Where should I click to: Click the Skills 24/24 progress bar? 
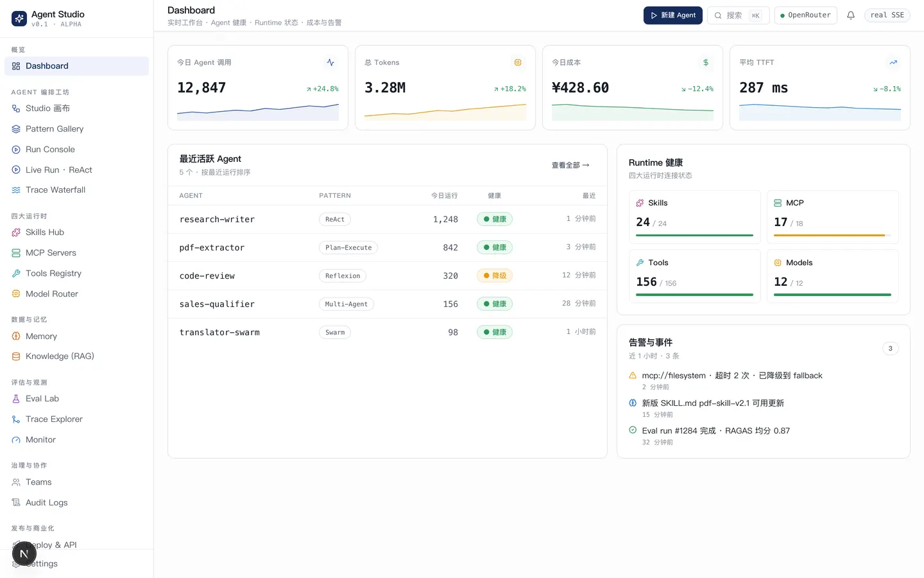click(694, 236)
